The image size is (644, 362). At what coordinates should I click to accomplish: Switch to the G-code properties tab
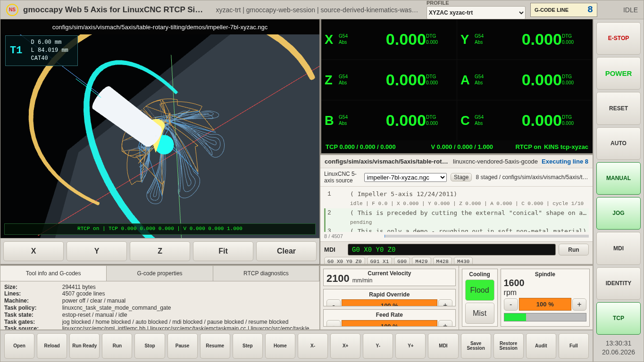pyautogui.click(x=159, y=273)
